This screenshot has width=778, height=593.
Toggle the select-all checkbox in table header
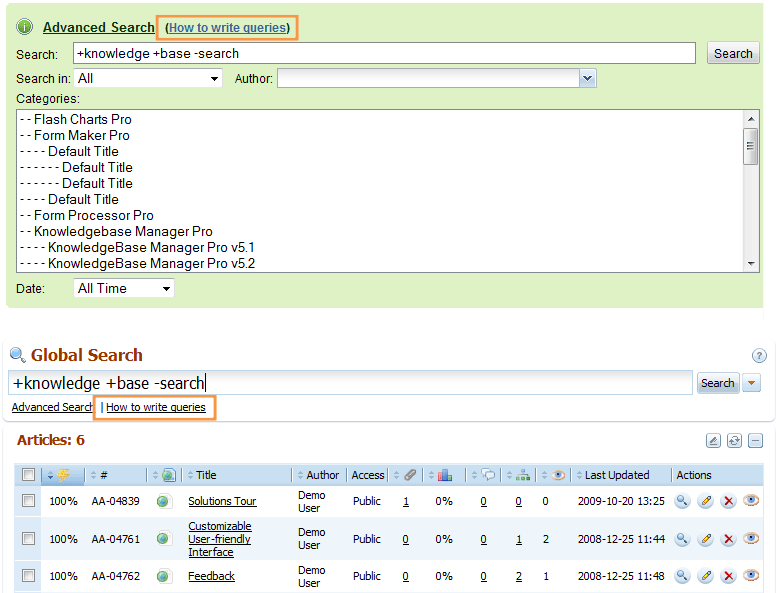pos(28,475)
